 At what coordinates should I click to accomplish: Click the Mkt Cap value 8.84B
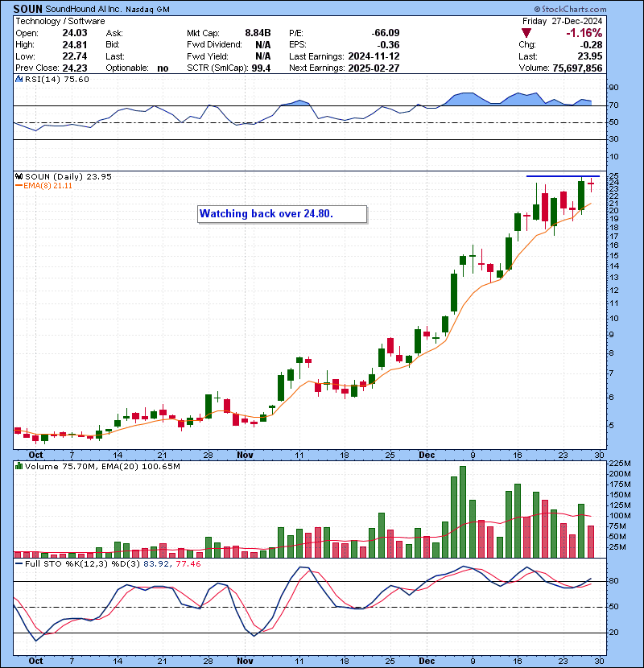coord(258,33)
